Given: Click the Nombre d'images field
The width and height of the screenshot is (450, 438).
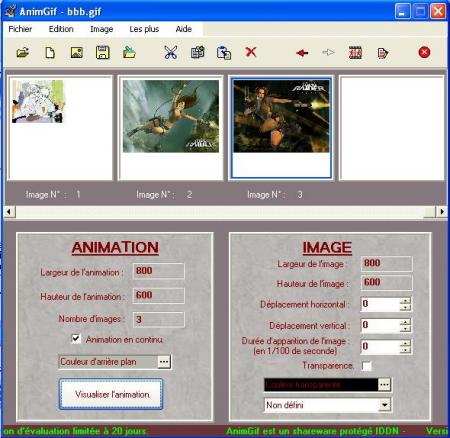Looking at the screenshot, I should pos(159,320).
